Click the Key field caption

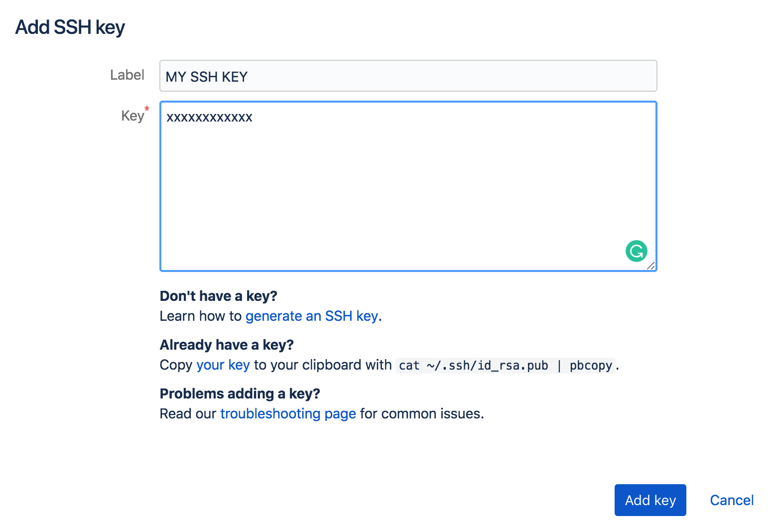[x=132, y=116]
